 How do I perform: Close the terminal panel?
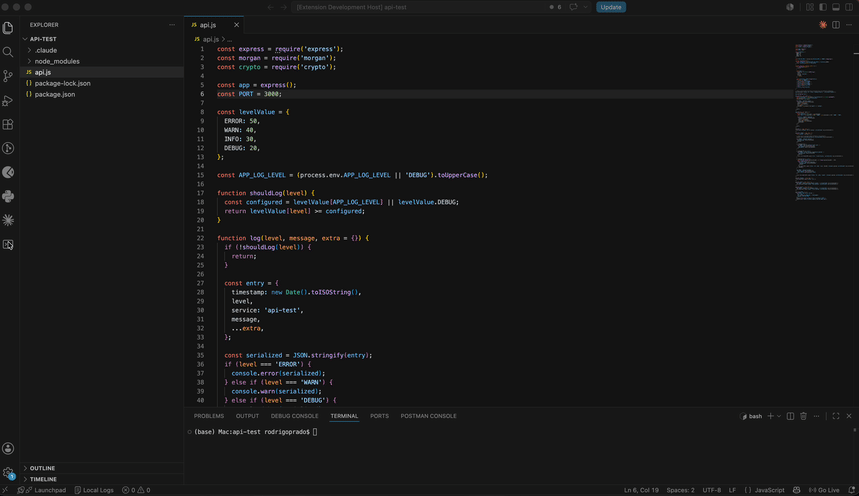tap(849, 416)
